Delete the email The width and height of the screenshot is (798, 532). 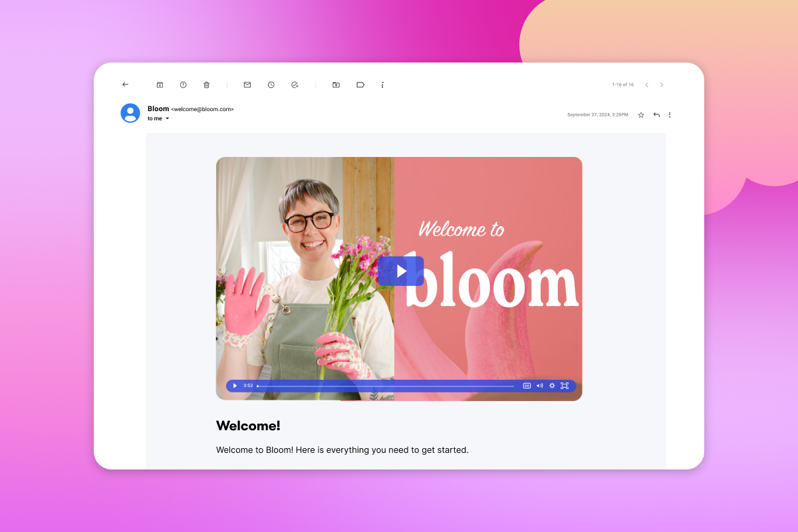(x=206, y=84)
